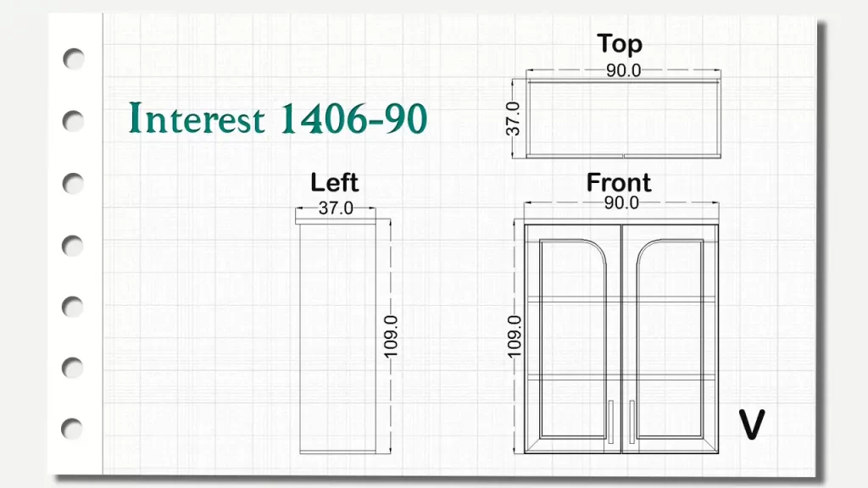Image resolution: width=868 pixels, height=488 pixels.
Task: Select the 37.0 dimension above Left view
Action: coord(336,209)
